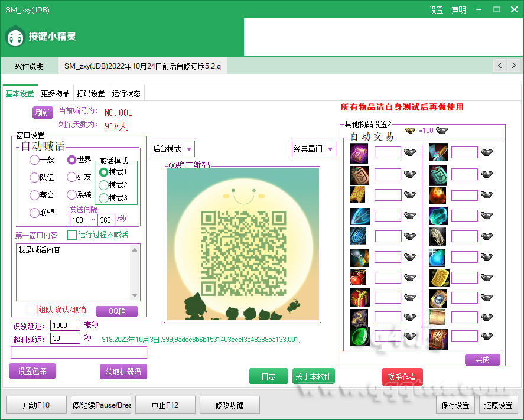
Task: Select the red gourd item icon
Action: (x=358, y=277)
